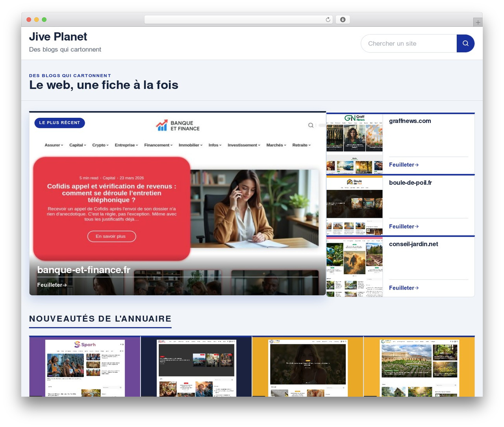Expand the Crypto dropdown menu

coord(100,145)
